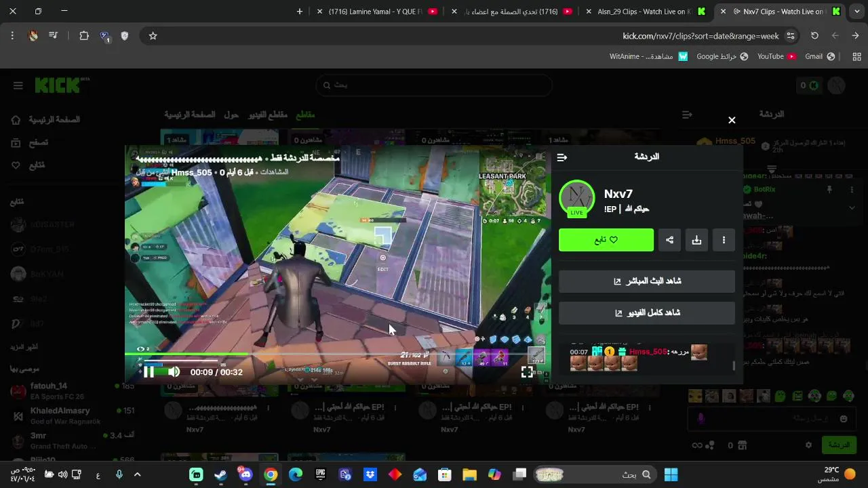Open the chat settings gear
Screen dimensions: 868x488
pos(808,445)
